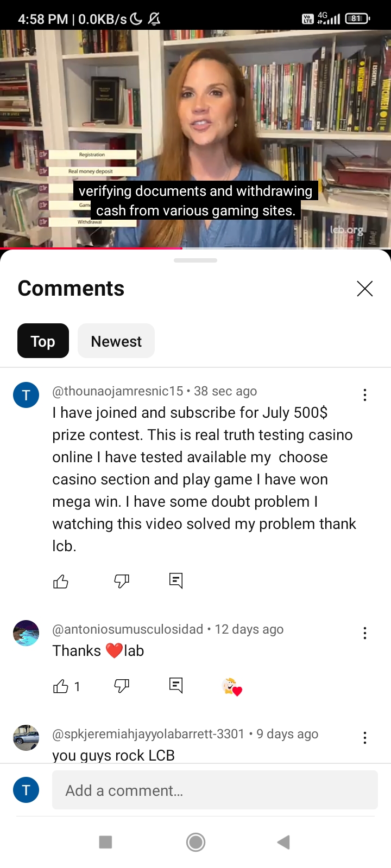
Task: Like the "Thanks lab" comment
Action: tap(61, 686)
